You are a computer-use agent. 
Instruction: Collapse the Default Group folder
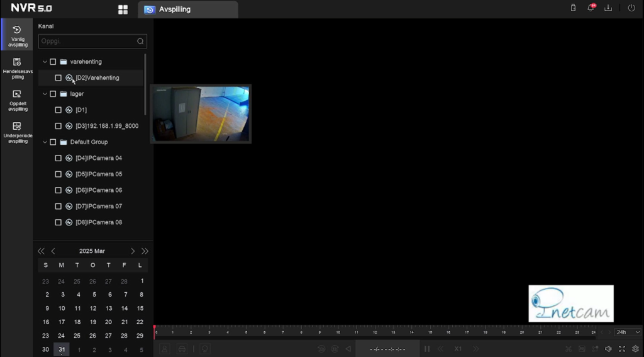tap(45, 142)
